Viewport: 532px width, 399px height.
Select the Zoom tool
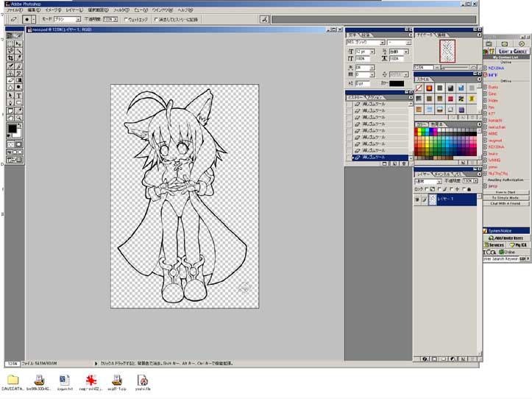click(x=18, y=118)
